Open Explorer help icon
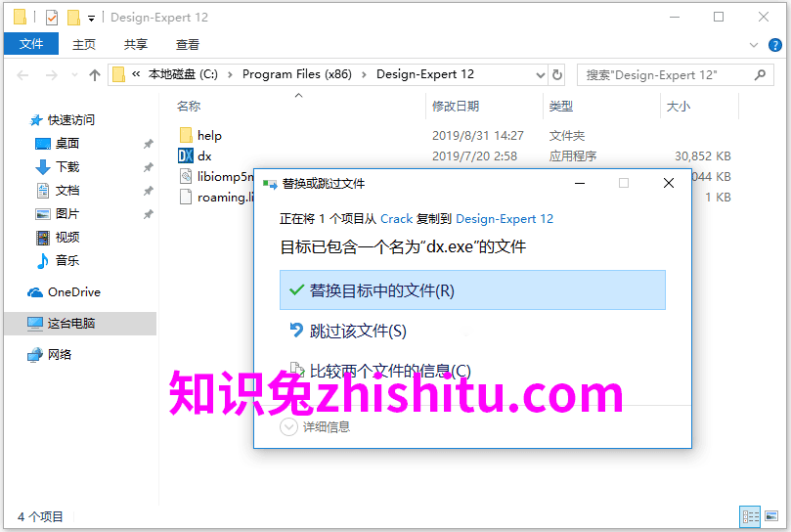791x532 pixels. coord(774,45)
